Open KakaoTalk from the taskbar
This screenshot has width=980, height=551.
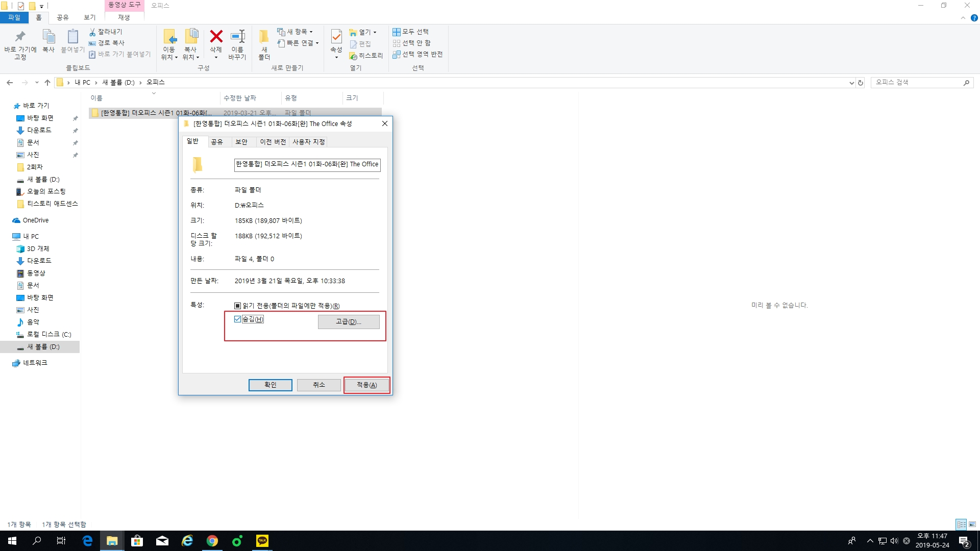262,541
